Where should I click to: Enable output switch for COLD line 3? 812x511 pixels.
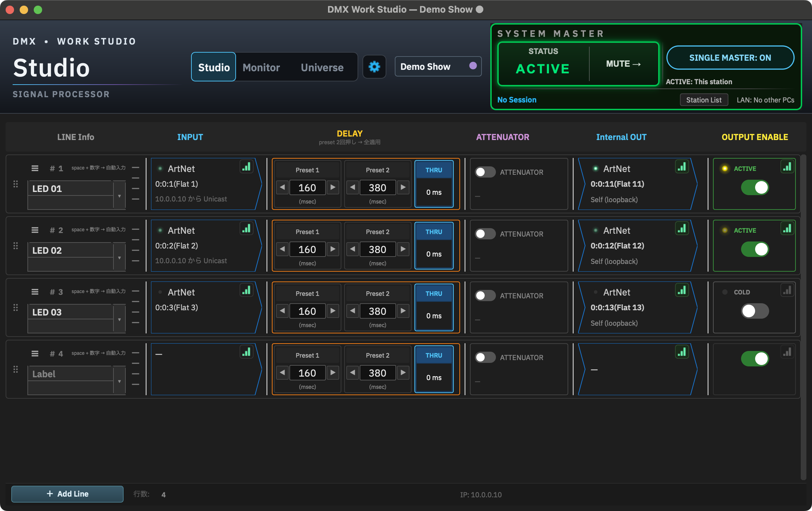tap(755, 311)
